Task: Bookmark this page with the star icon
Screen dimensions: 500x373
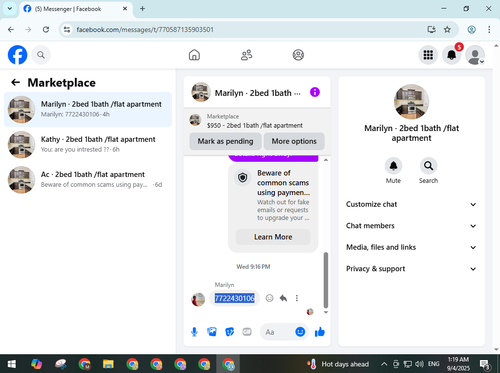Action: tap(447, 29)
